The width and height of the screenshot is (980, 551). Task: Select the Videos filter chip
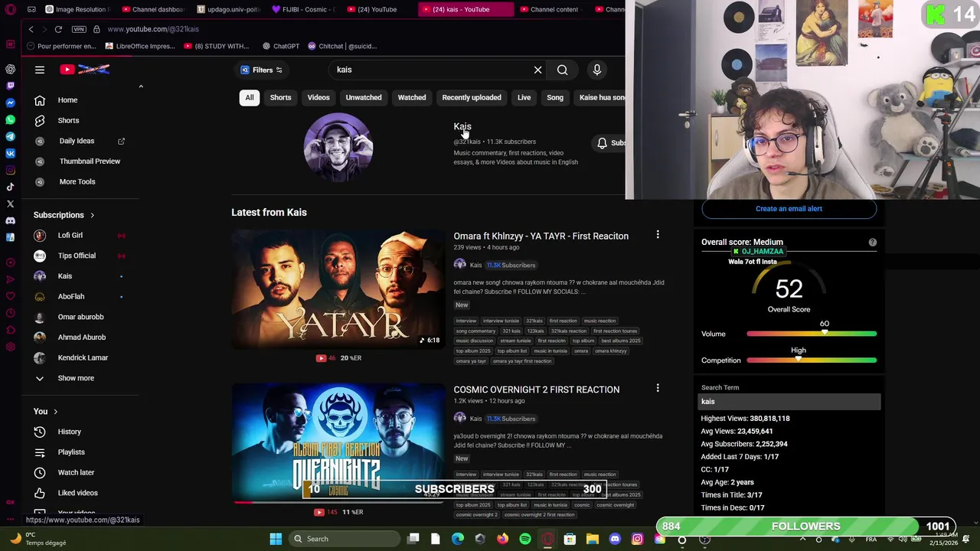pyautogui.click(x=318, y=97)
